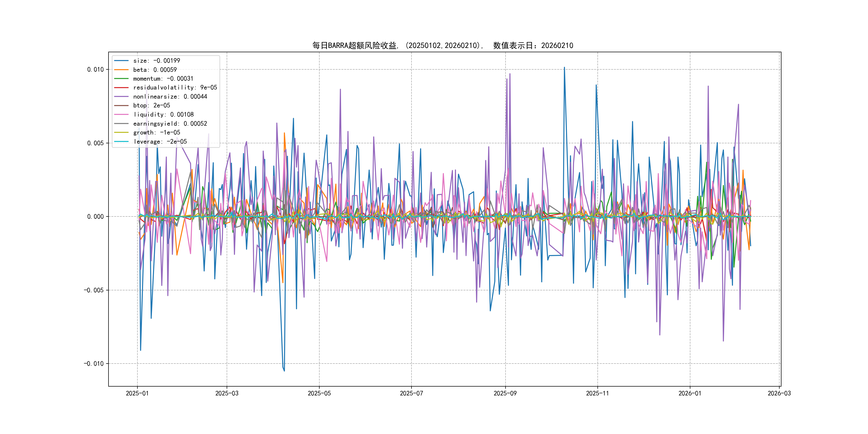Click the orange beta line swatch

point(121,70)
